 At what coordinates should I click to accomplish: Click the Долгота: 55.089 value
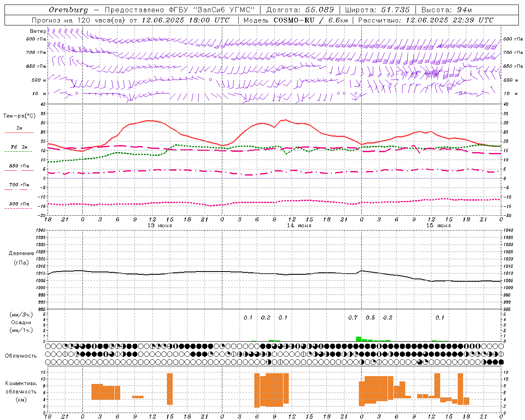pos(300,10)
